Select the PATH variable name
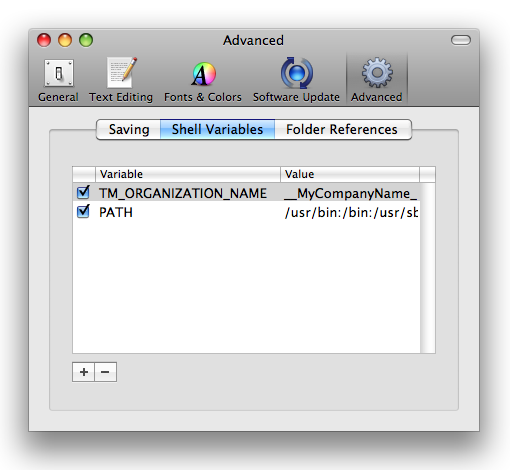This screenshot has height=470, width=510. pos(116,212)
